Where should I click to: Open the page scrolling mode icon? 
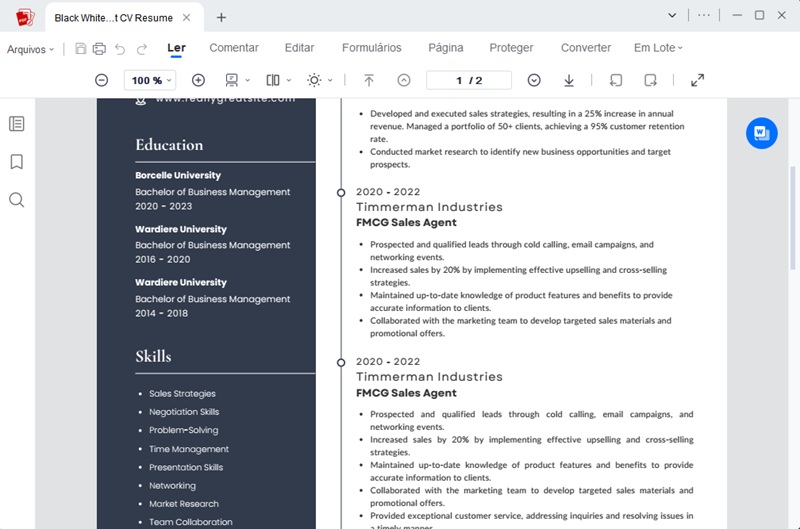[x=232, y=80]
